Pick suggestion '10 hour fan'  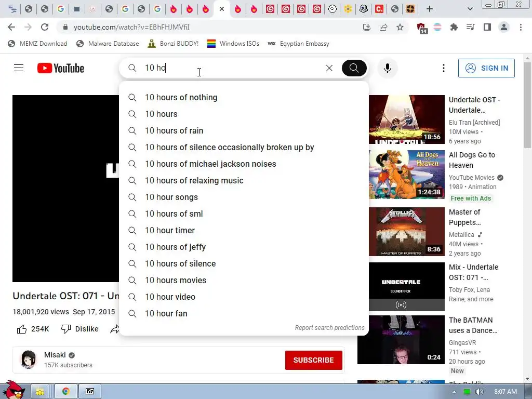coord(244,313)
